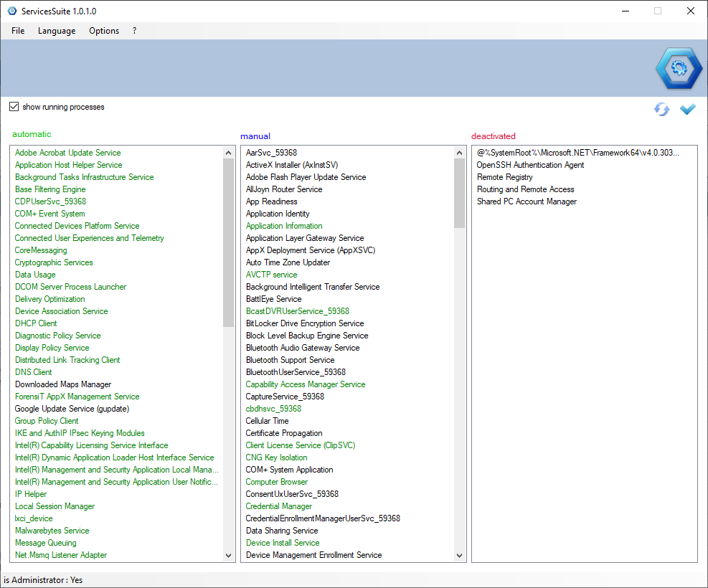Select Message Queuing service
Viewport: 708px width, 588px height.
tap(46, 542)
